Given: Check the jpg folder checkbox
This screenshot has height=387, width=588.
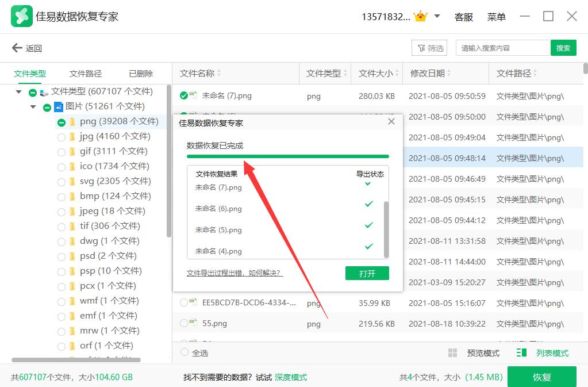Looking at the screenshot, I should tap(62, 137).
